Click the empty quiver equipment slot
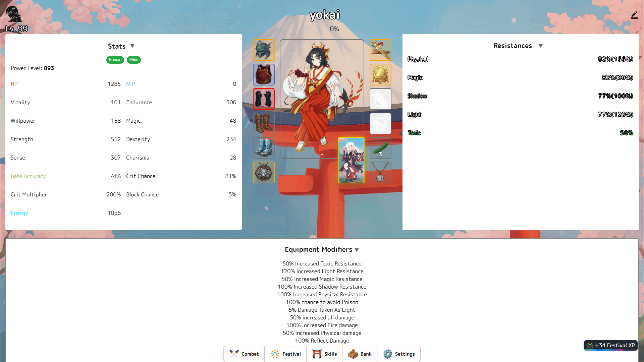 380,99
